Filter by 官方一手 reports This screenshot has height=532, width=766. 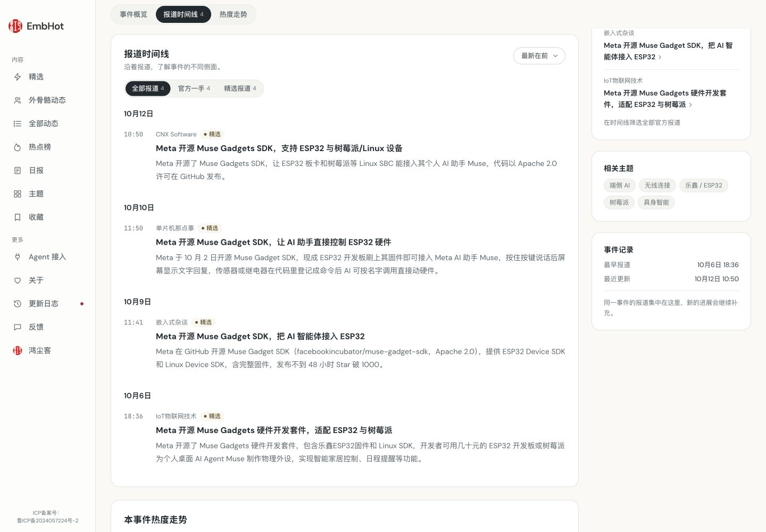tap(194, 88)
